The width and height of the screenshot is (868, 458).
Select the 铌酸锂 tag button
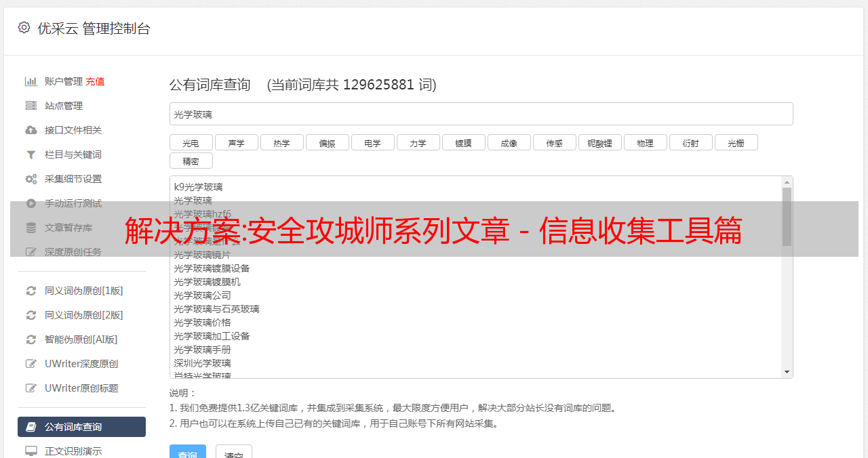pyautogui.click(x=599, y=142)
